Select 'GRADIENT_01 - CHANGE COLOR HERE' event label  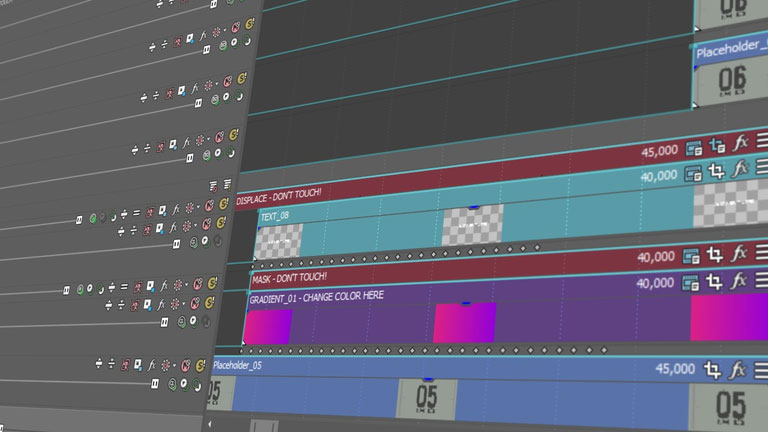(x=316, y=297)
